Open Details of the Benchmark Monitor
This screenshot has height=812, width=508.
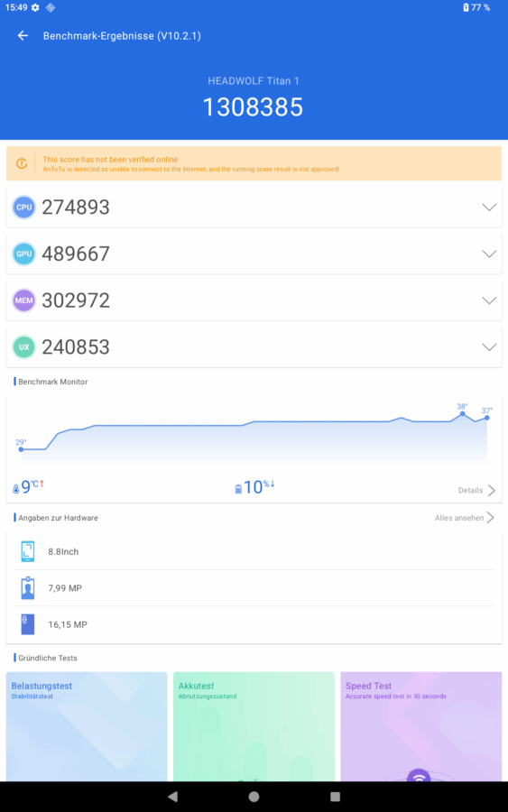(476, 491)
